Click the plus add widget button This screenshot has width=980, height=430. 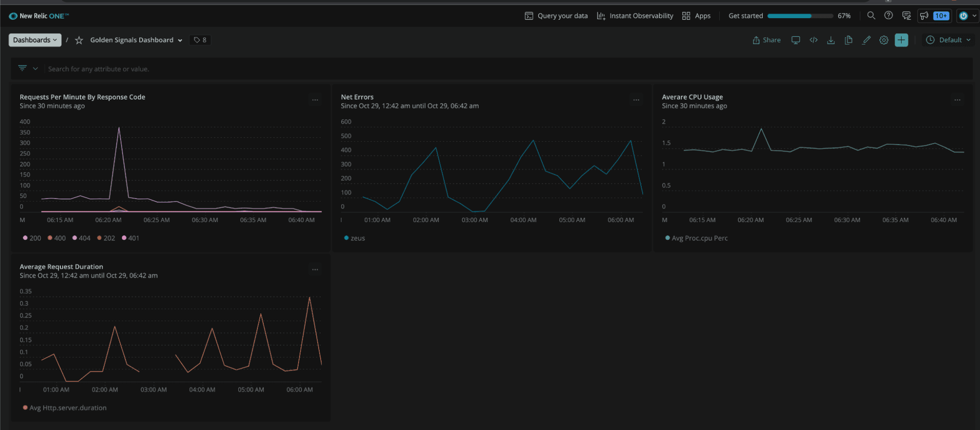pyautogui.click(x=901, y=40)
